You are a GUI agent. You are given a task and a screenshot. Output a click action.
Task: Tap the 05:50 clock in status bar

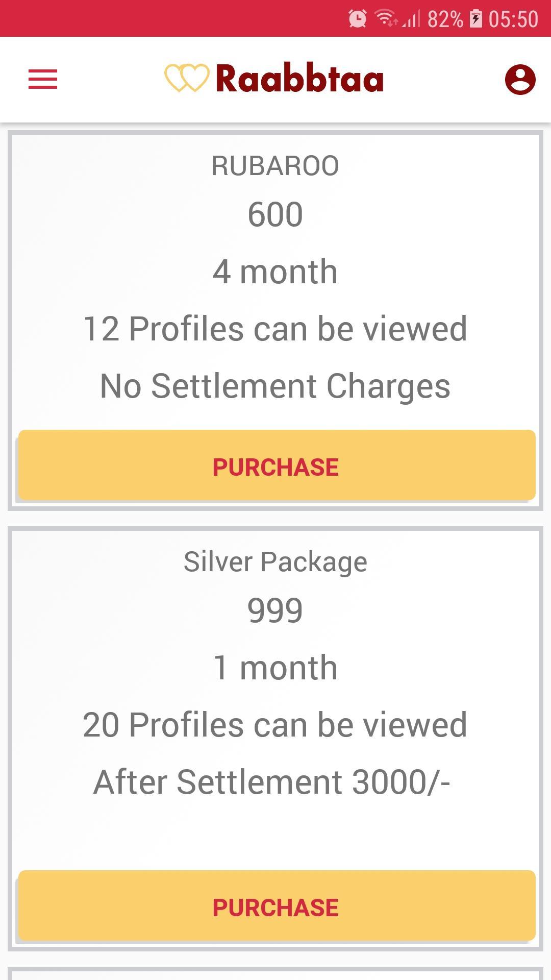pyautogui.click(x=513, y=19)
